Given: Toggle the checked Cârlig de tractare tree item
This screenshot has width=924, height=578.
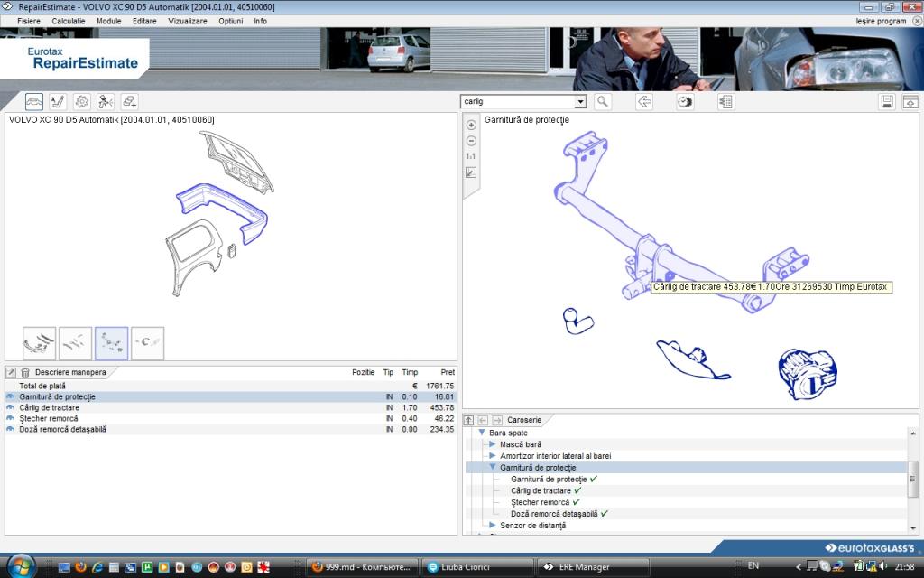Looking at the screenshot, I should pos(546,490).
